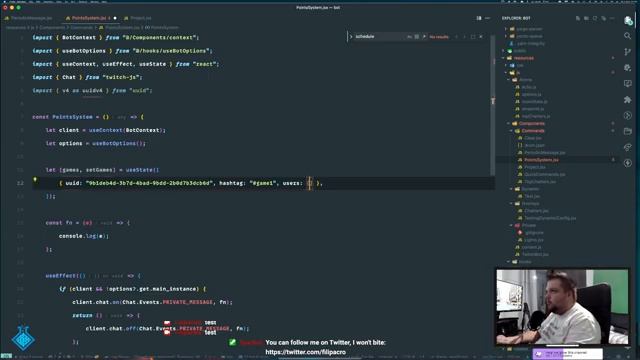Click the New Folder icon in Explorer header
This screenshot has height=360, width=640.
click(x=586, y=18)
